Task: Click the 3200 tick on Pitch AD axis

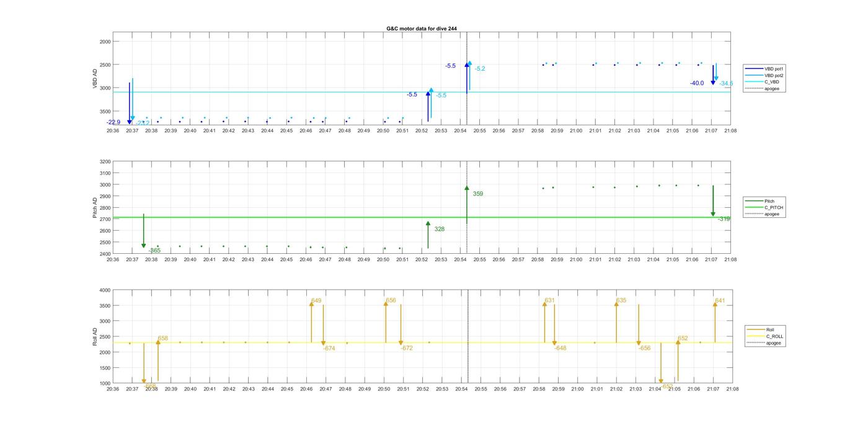Action: coord(104,162)
